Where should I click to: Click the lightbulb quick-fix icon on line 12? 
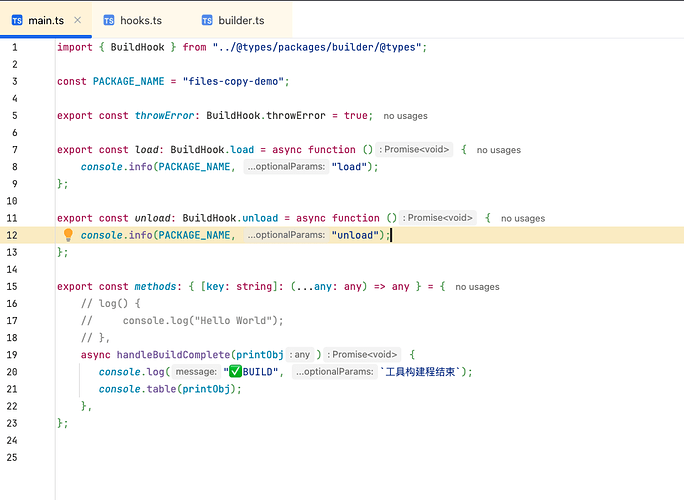point(68,235)
